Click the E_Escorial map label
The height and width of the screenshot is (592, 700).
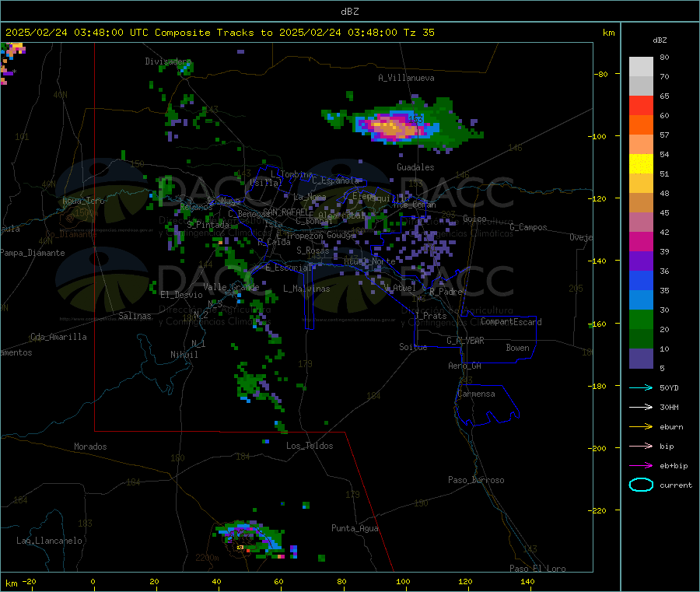[x=289, y=268]
